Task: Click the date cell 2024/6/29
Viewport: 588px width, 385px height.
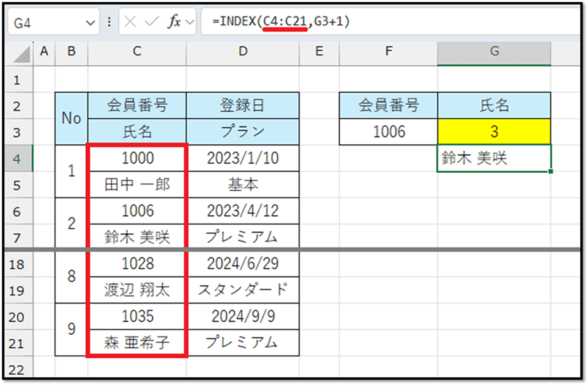Action: tap(243, 264)
